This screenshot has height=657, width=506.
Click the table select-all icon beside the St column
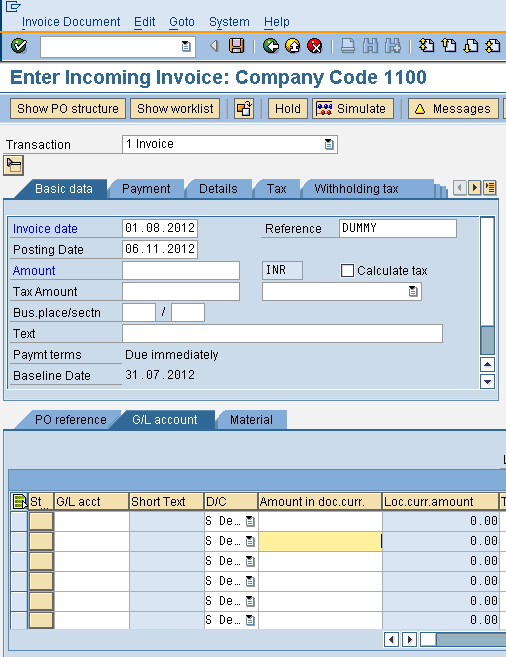coord(20,501)
